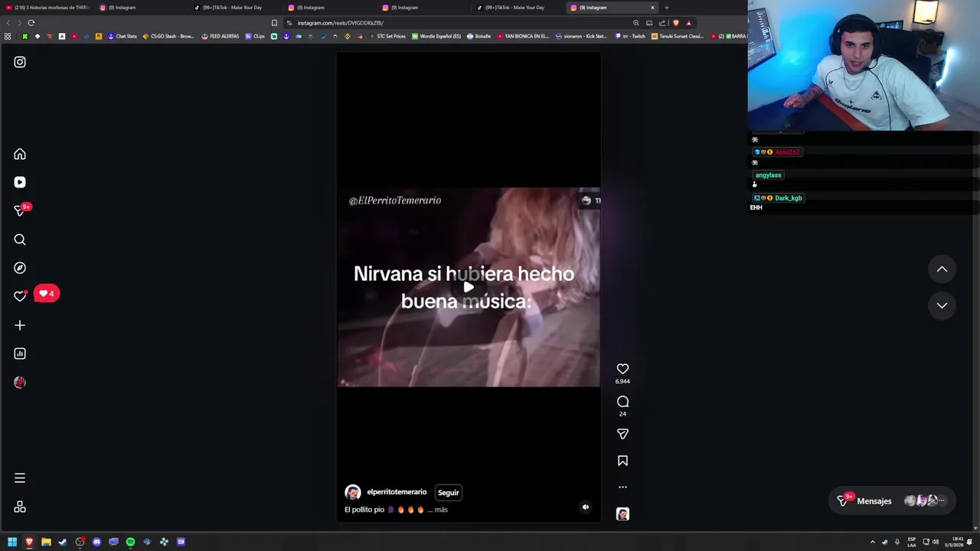Open reel's three-dot options menu
This screenshot has height=551, width=980.
click(x=622, y=487)
